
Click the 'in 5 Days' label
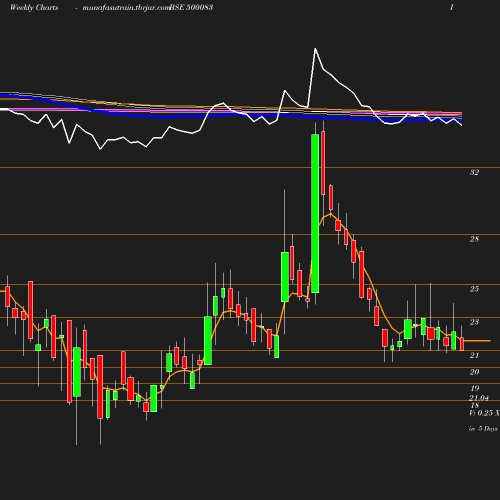coord(483,429)
